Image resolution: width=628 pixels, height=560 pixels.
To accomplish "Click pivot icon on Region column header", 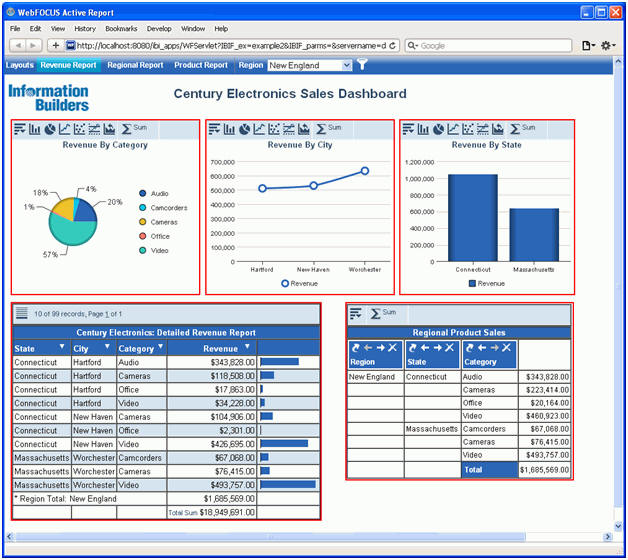I will click(355, 348).
